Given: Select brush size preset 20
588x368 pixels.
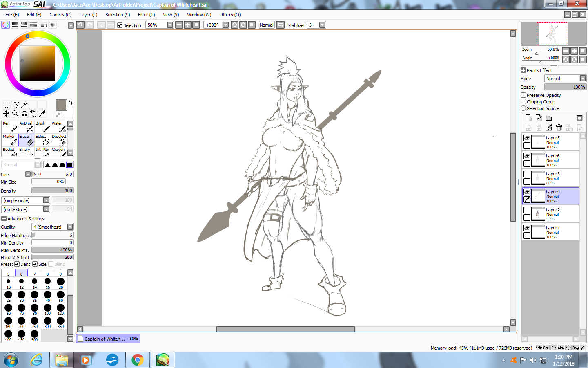Looking at the screenshot, I should click(60, 283).
